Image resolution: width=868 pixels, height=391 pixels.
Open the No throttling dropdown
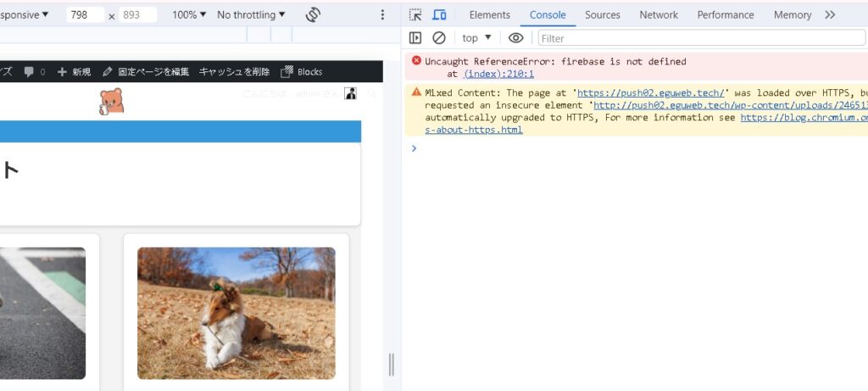pyautogui.click(x=251, y=14)
